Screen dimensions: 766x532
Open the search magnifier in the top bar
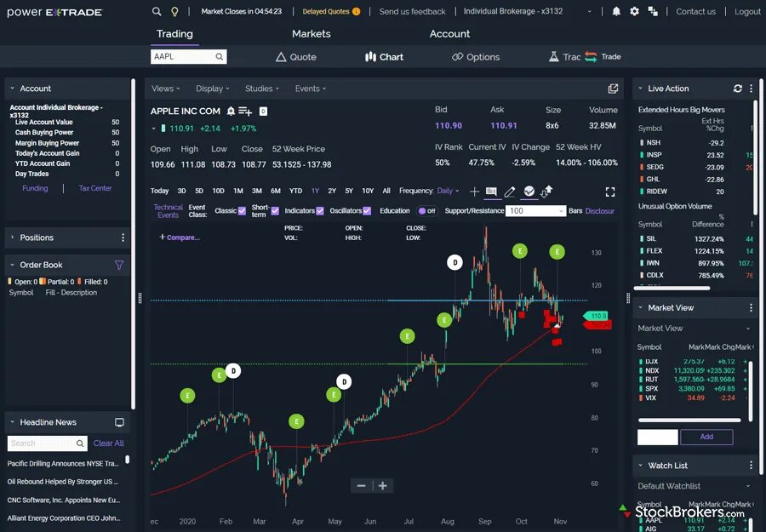[156, 11]
